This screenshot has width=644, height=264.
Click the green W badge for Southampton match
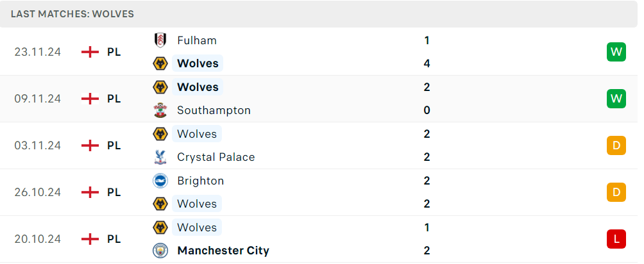coord(616,99)
